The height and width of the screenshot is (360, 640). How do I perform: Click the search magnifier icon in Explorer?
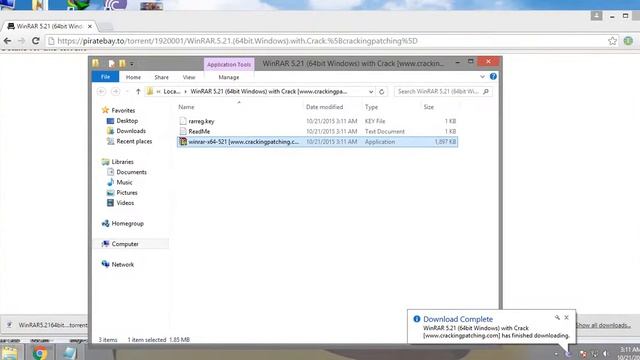486,91
